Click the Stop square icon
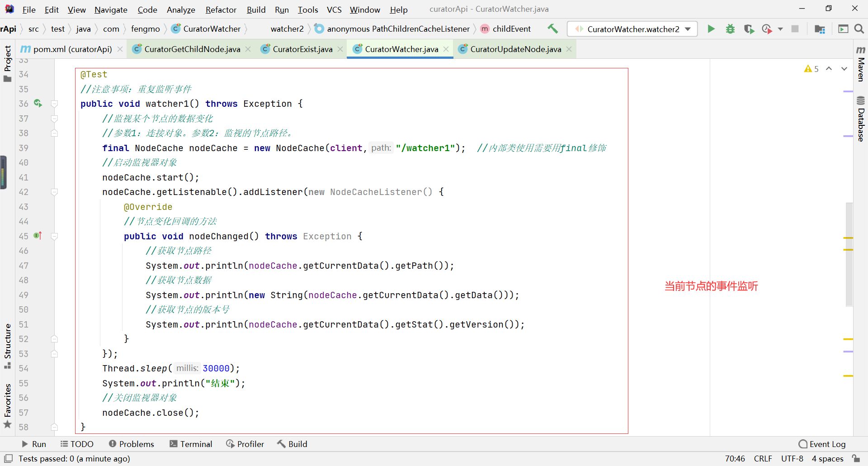 [795, 29]
